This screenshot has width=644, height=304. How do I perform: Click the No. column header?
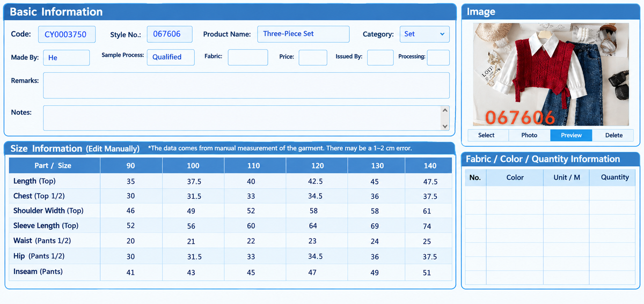(x=475, y=177)
